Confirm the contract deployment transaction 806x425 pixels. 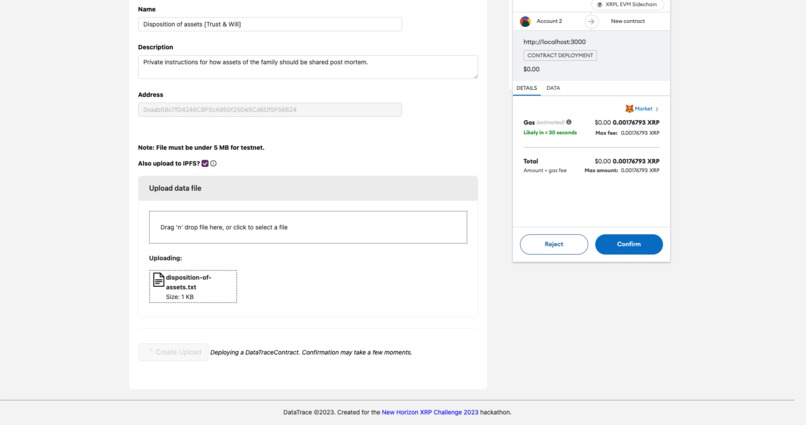point(629,244)
